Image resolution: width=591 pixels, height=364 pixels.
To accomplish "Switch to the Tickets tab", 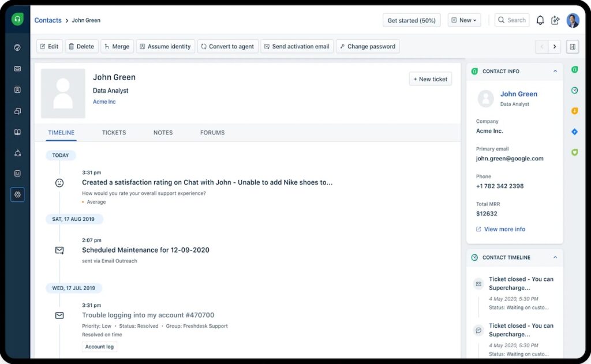I will [x=114, y=133].
